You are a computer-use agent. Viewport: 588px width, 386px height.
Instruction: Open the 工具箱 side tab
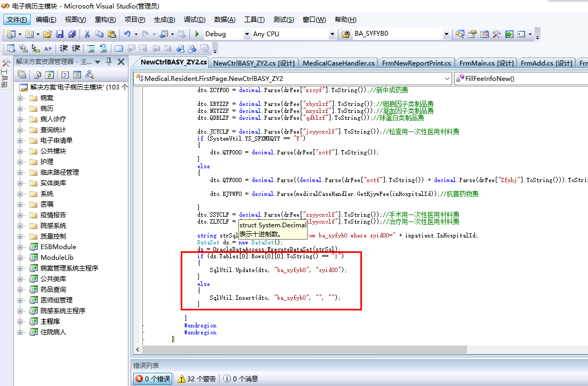5,73
